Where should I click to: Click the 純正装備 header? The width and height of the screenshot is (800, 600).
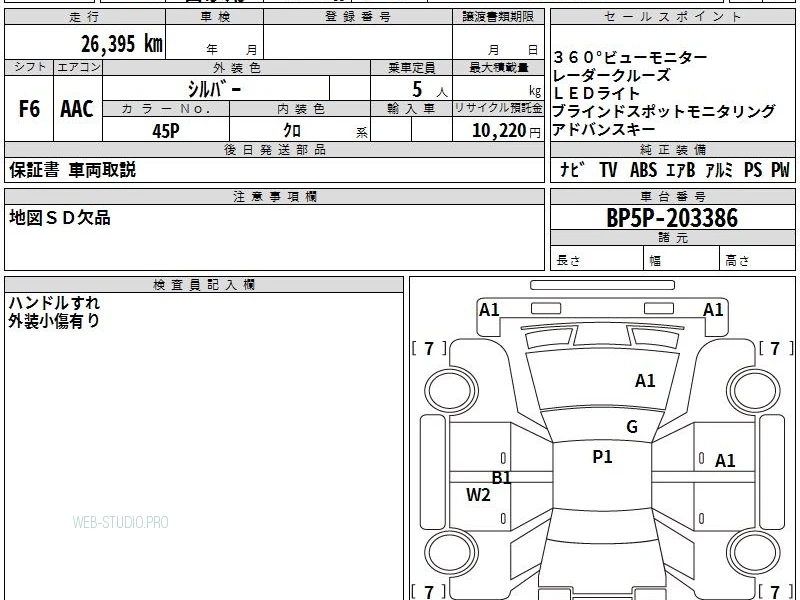[672, 149]
